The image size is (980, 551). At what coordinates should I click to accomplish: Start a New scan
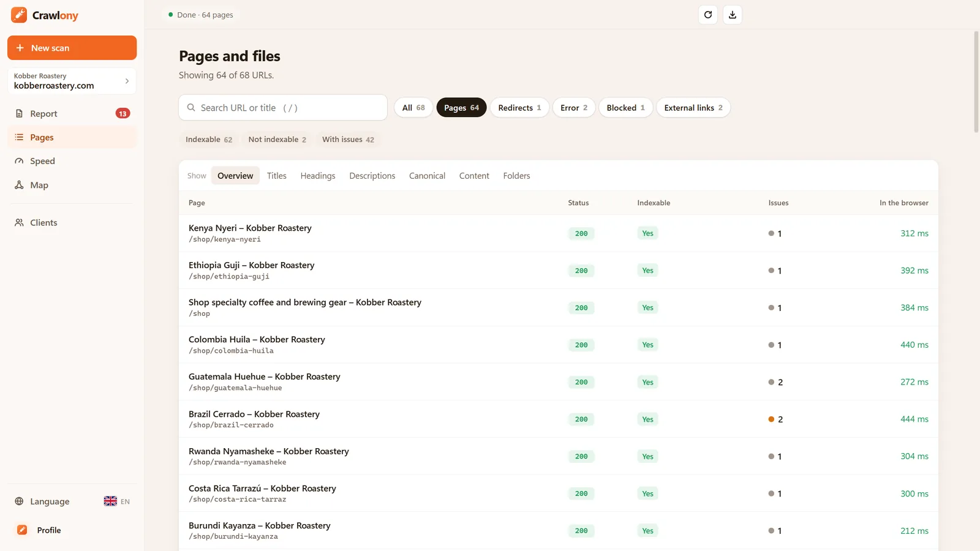(72, 48)
